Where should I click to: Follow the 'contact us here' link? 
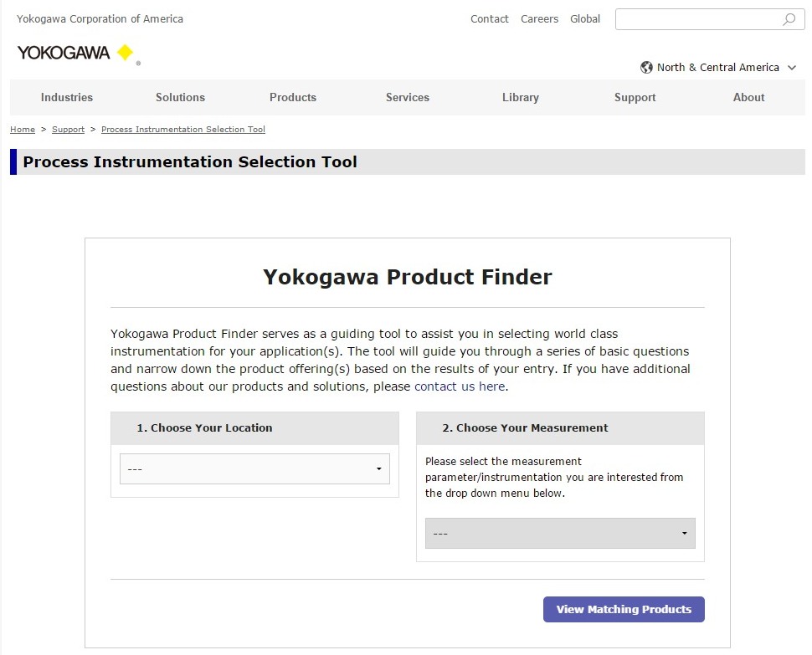(x=460, y=386)
